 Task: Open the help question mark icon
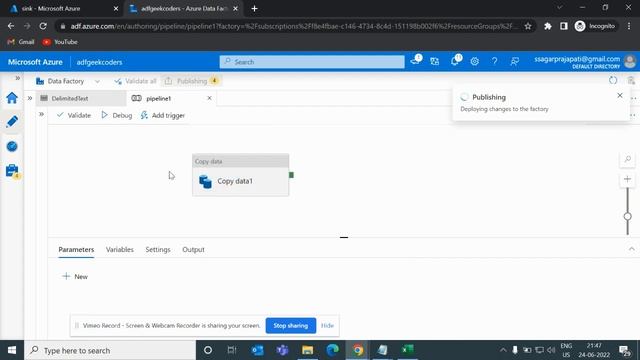tap(494, 62)
